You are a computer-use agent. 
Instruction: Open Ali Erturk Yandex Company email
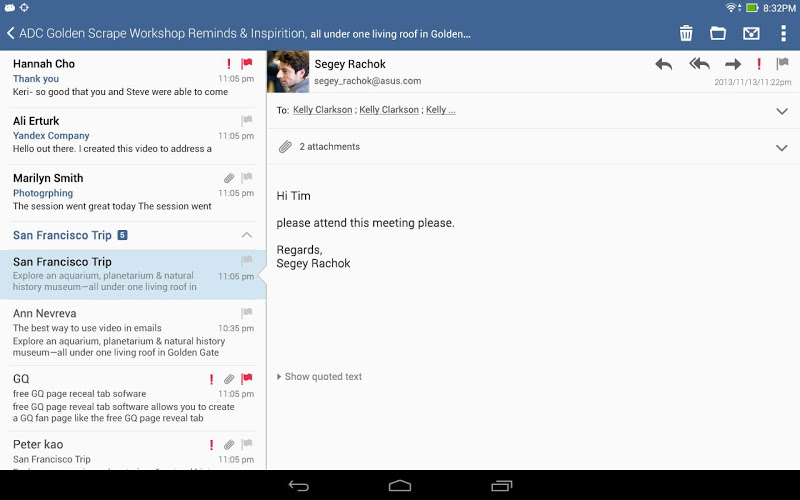[133, 135]
